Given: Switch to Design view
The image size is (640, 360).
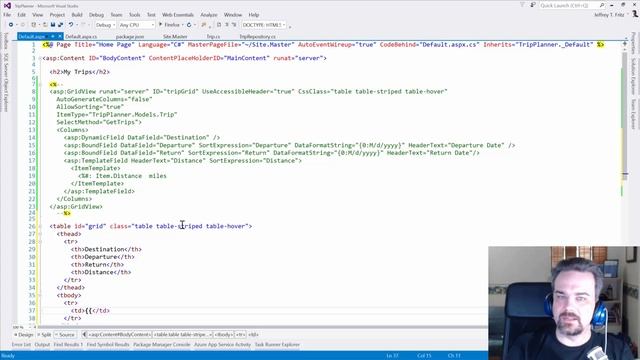Looking at the screenshot, I should [x=24, y=335].
